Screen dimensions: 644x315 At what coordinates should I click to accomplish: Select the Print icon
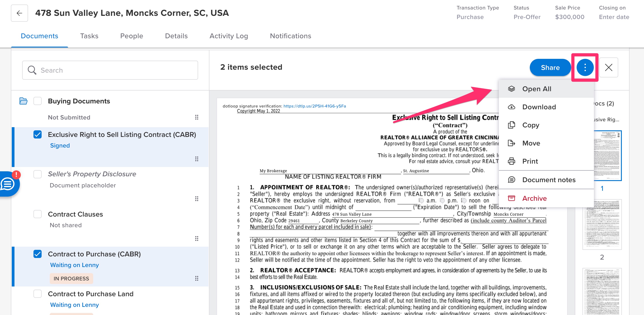pos(511,161)
